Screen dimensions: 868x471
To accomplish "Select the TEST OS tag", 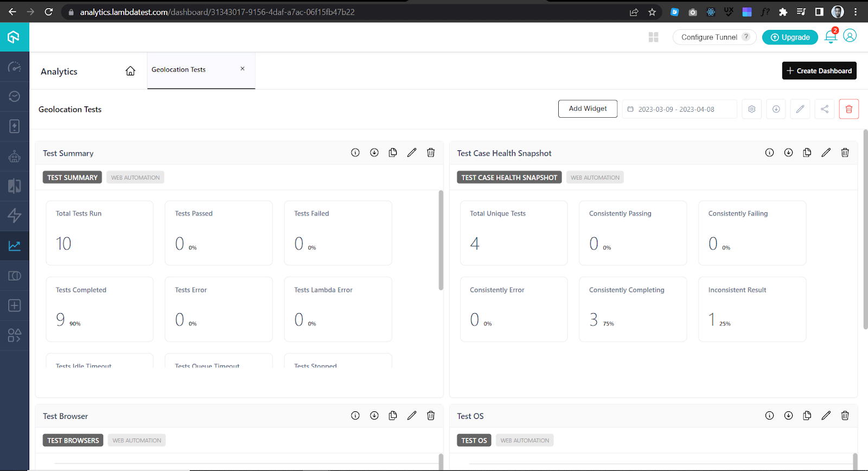I will pos(474,440).
